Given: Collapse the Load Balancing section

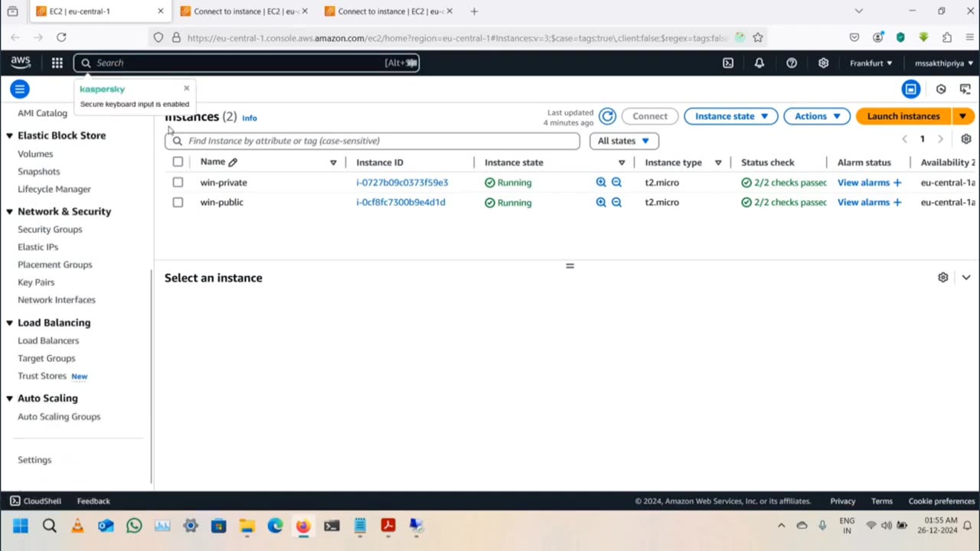Looking at the screenshot, I should [10, 323].
